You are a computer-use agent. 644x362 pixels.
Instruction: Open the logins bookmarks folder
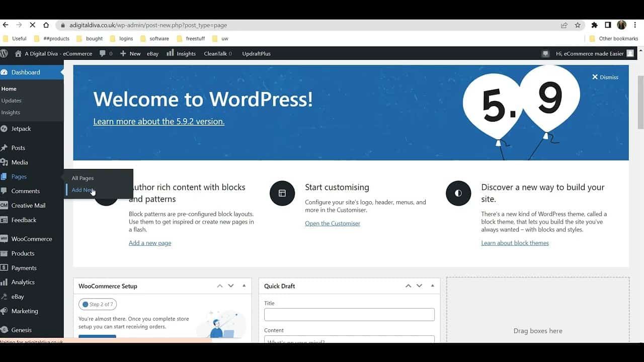click(121, 38)
